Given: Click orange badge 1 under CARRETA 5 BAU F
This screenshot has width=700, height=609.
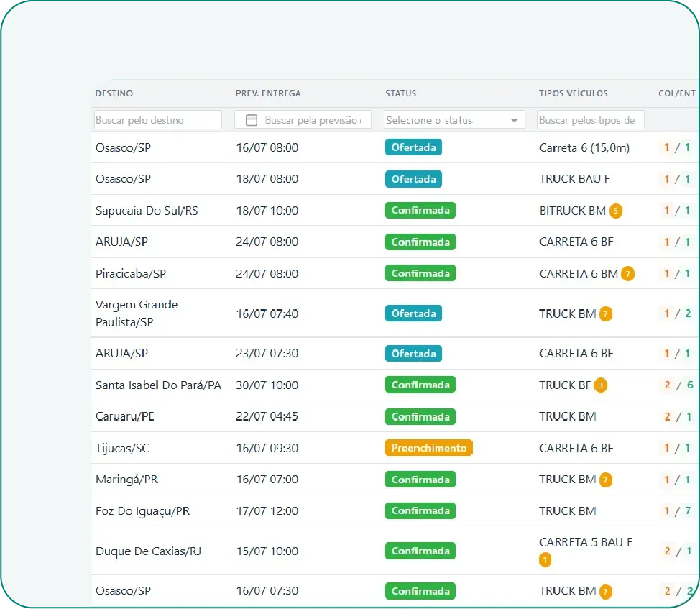Looking at the screenshot, I should point(545,560).
